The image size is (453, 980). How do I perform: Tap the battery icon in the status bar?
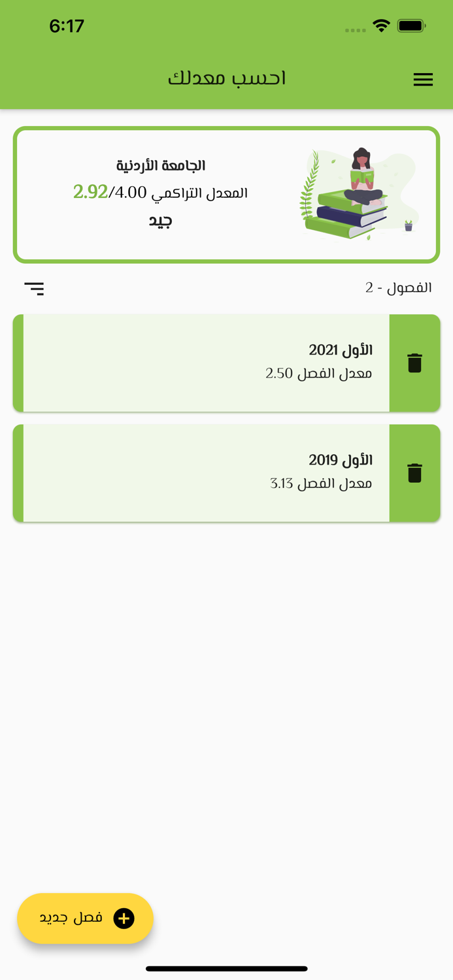click(x=411, y=25)
